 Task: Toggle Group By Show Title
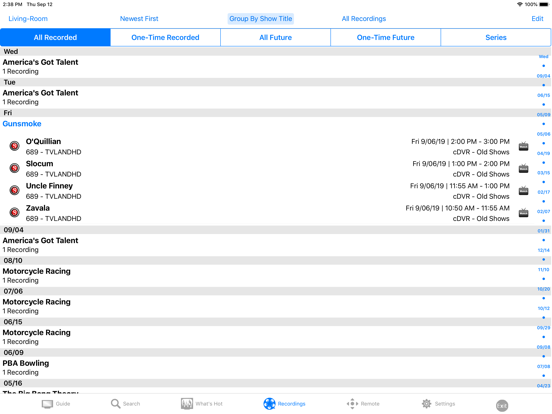tap(261, 19)
